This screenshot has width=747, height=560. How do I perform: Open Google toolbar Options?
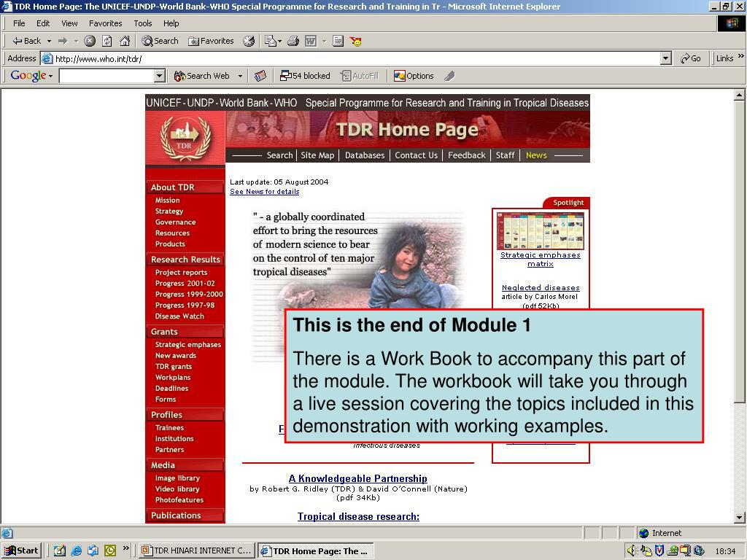pyautogui.click(x=414, y=76)
